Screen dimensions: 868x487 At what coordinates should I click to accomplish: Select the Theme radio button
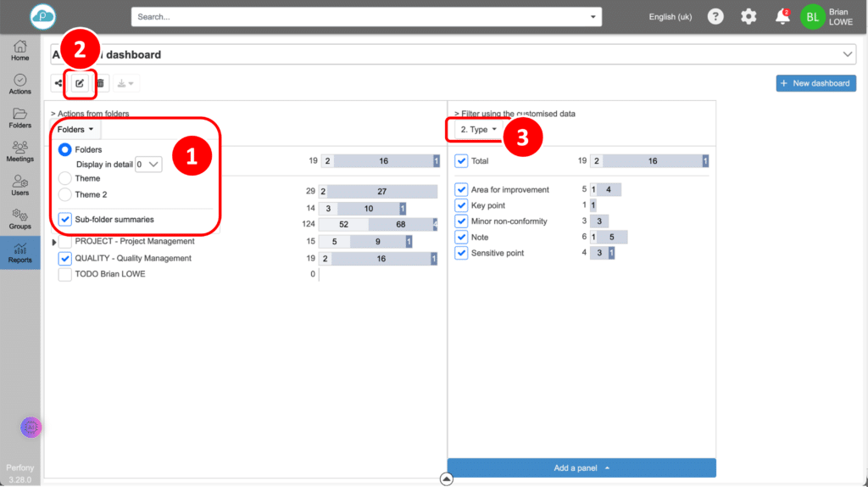click(65, 178)
